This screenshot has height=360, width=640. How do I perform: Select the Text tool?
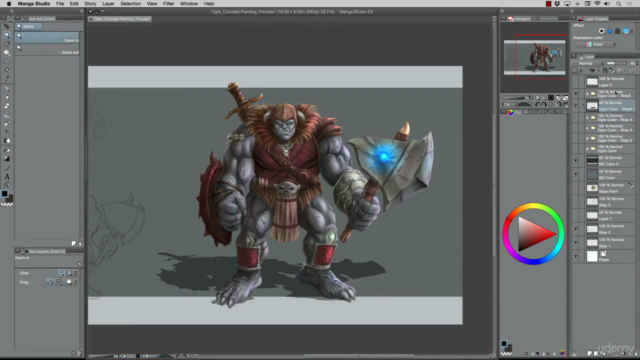(x=7, y=176)
